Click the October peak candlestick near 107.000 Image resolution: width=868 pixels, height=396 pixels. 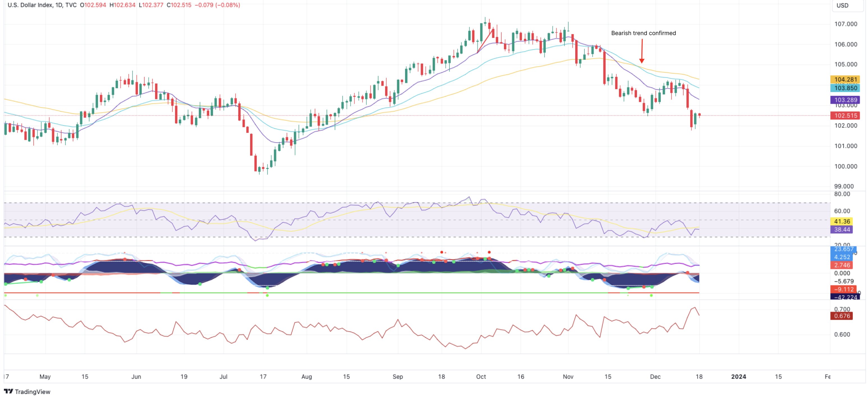point(485,23)
